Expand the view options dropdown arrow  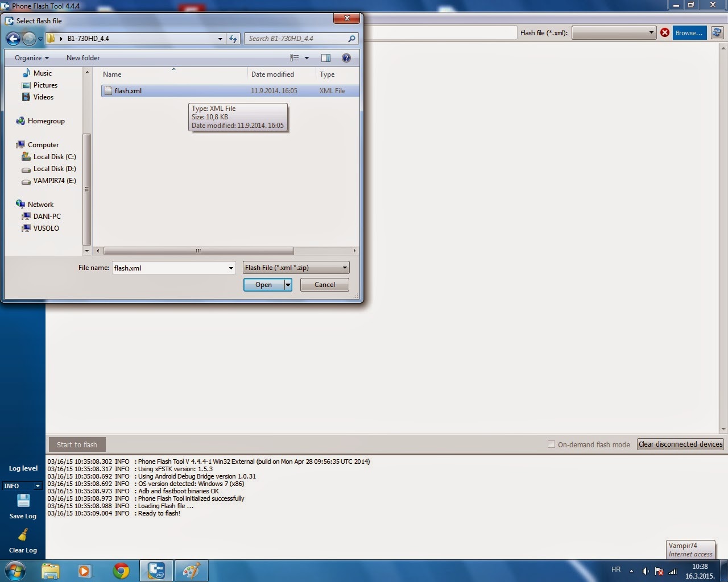pyautogui.click(x=307, y=58)
